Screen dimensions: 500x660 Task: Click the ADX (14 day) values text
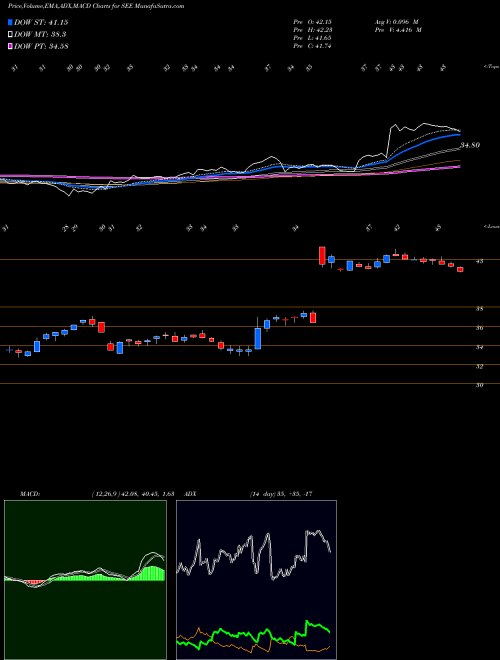(x=281, y=493)
